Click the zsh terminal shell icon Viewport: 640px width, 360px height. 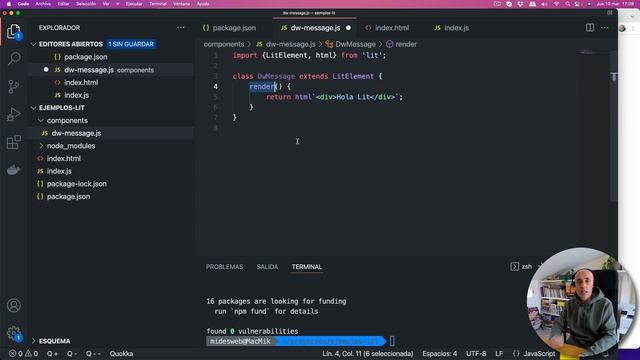(x=514, y=267)
